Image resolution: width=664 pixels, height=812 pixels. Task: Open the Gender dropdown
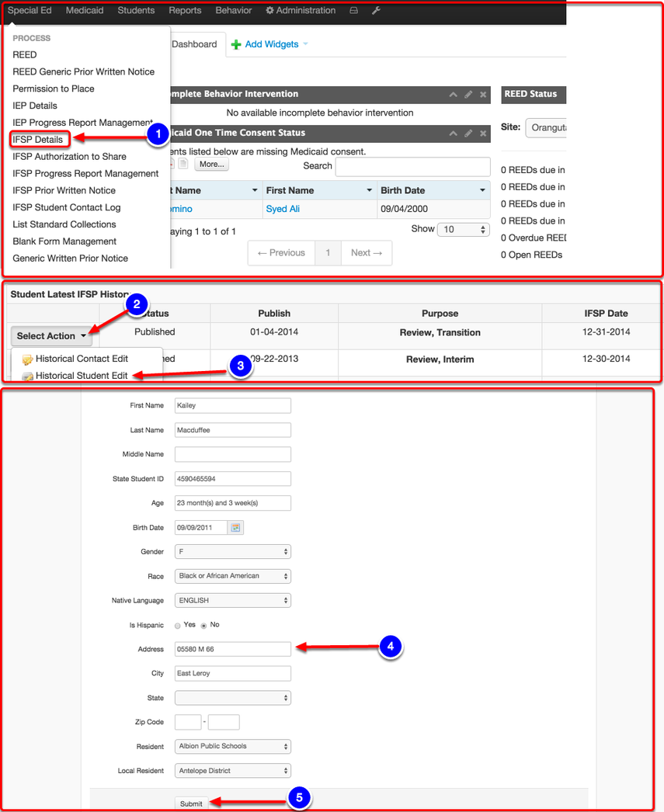[232, 551]
